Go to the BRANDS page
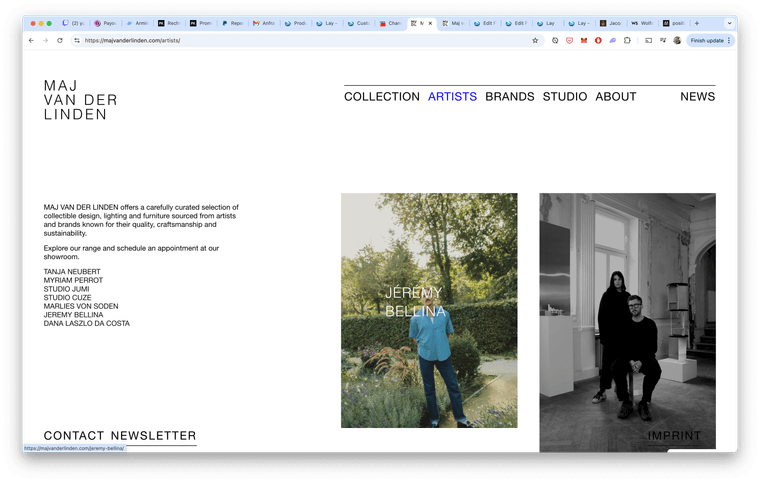Viewport: 760px width, 482px height. [x=509, y=97]
